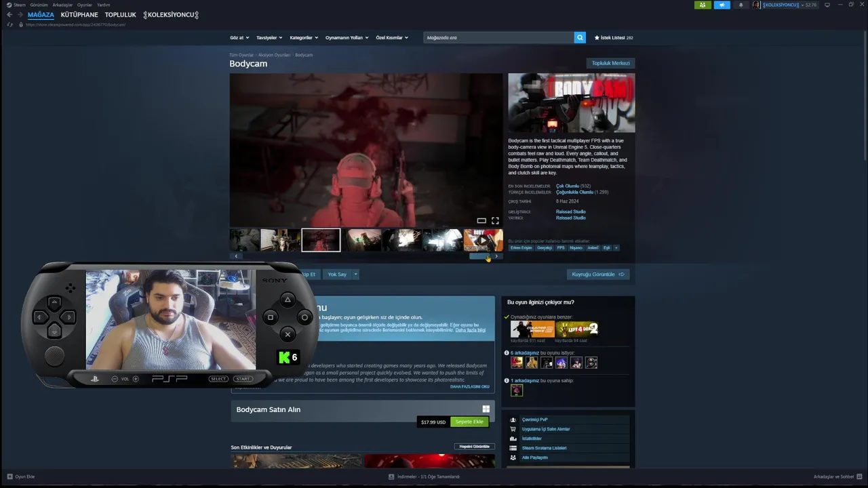
Task: Open the Yardım menu
Action: (103, 5)
